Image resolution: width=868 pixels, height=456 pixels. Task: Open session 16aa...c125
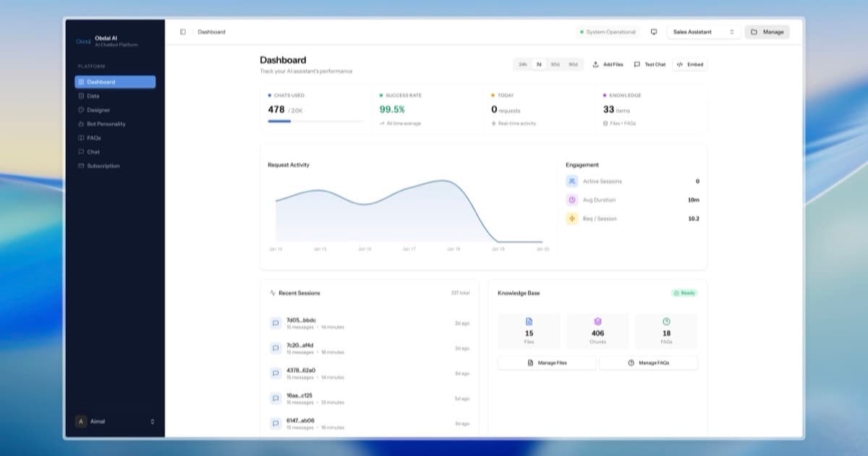click(370, 398)
